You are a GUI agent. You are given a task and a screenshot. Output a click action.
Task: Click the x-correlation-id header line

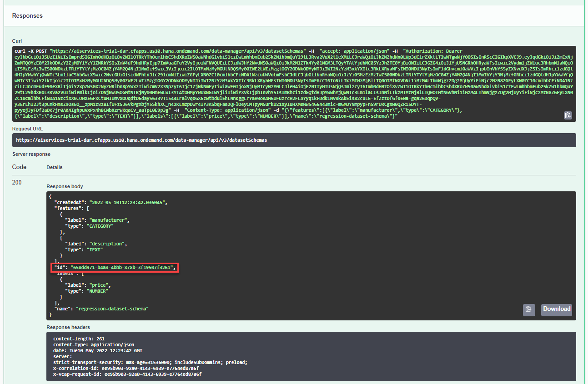coord(126,368)
